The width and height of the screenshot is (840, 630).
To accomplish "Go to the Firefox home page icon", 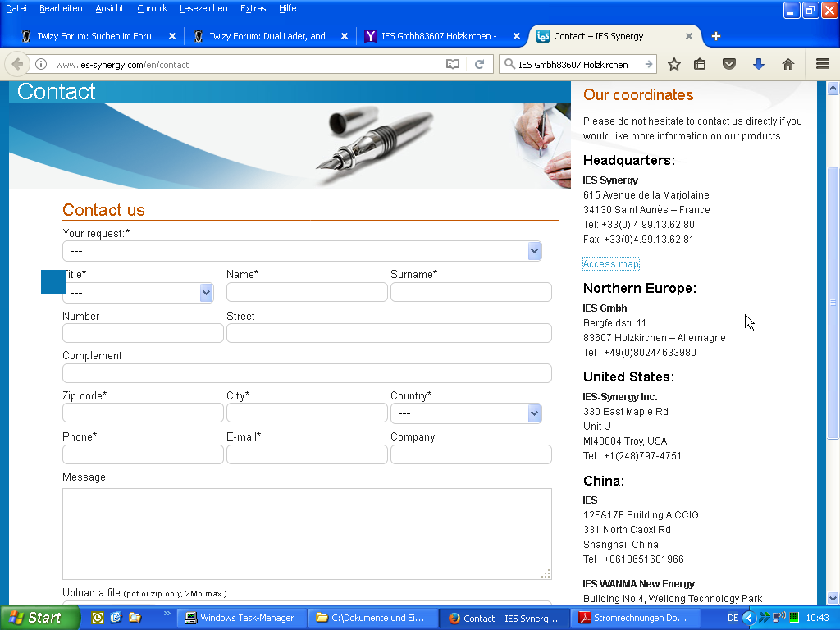I will point(788,64).
